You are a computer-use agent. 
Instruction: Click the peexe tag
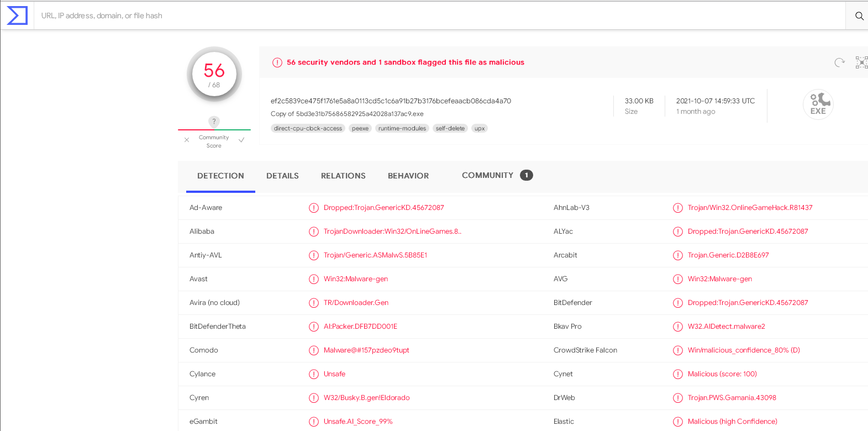(x=360, y=128)
